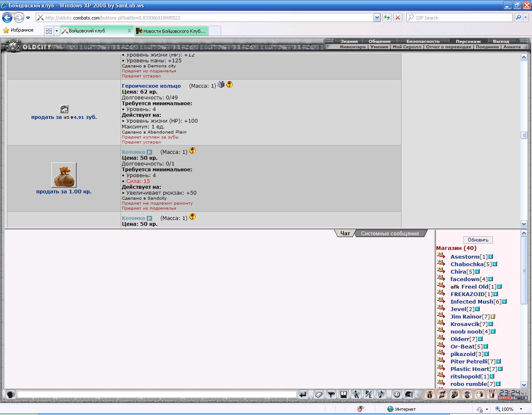Image resolution: width=532 pixels, height=415 pixels.
Task: Open the zoom level 100% dropdown
Action: [x=521, y=409]
